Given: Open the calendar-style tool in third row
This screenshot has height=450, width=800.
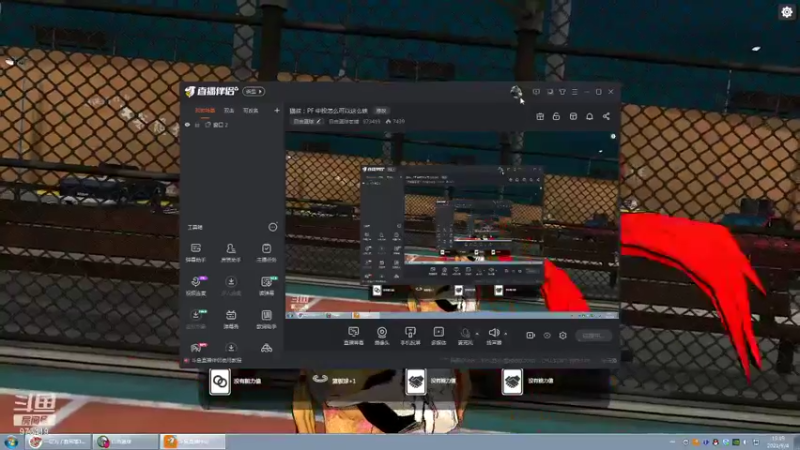Looking at the screenshot, I should [x=231, y=319].
